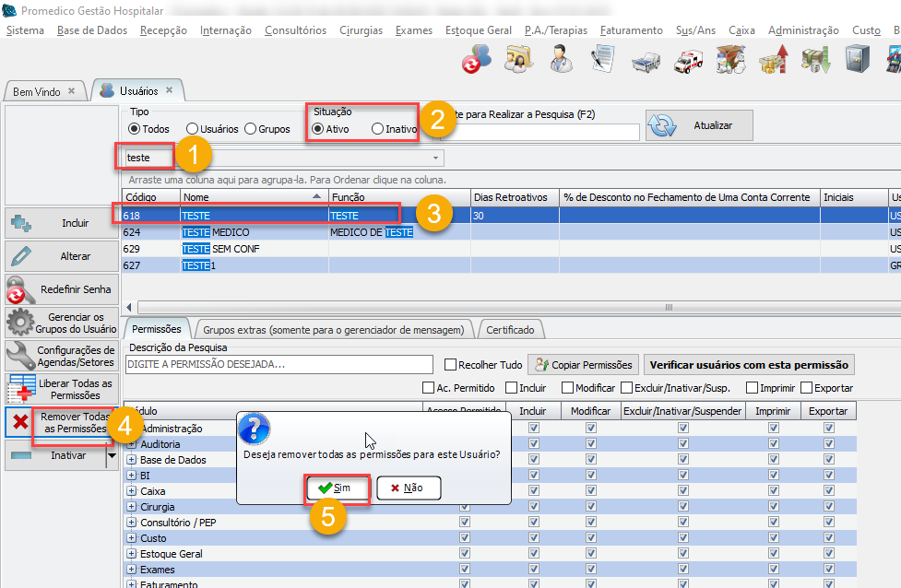Image resolution: width=901 pixels, height=588 pixels.
Task: Switch to the Certificado tab
Action: click(510, 329)
